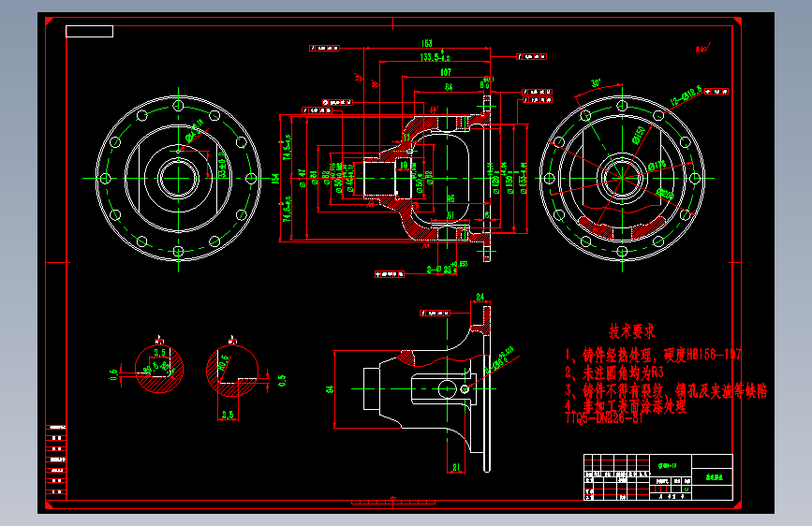Viewport: 812px width, 526px height.
Task: Click the "107" dimension in the section view
Action: (446, 72)
